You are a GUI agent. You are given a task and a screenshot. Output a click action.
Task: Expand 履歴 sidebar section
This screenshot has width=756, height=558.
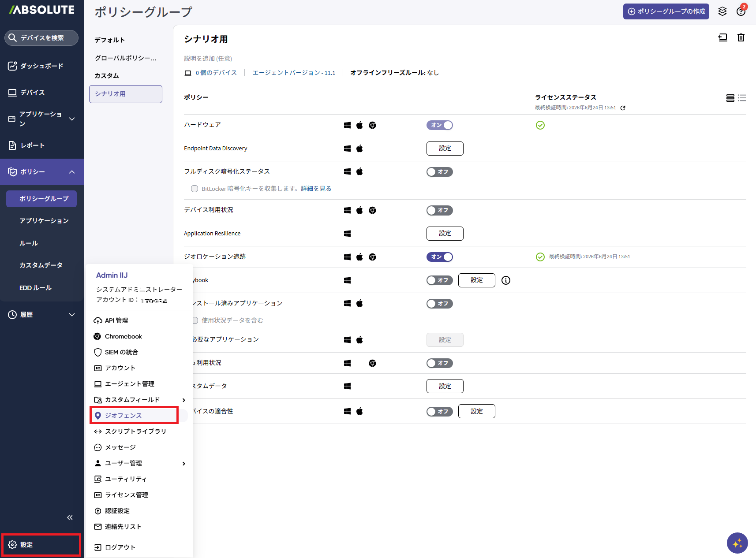click(72, 315)
